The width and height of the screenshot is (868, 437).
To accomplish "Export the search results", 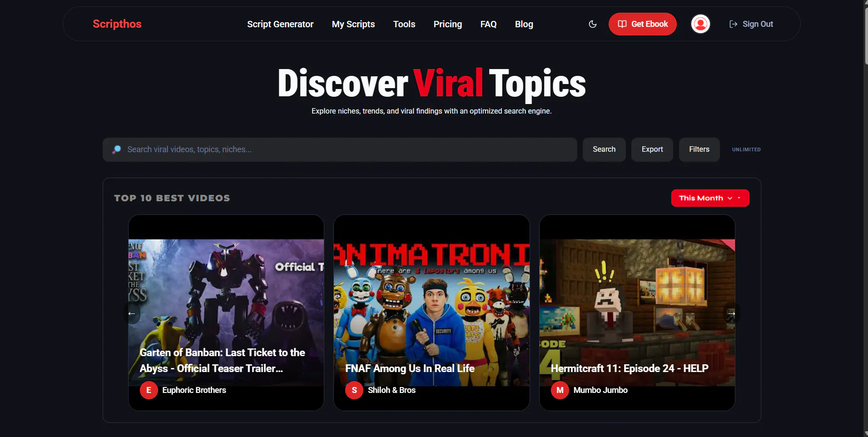I will click(652, 149).
